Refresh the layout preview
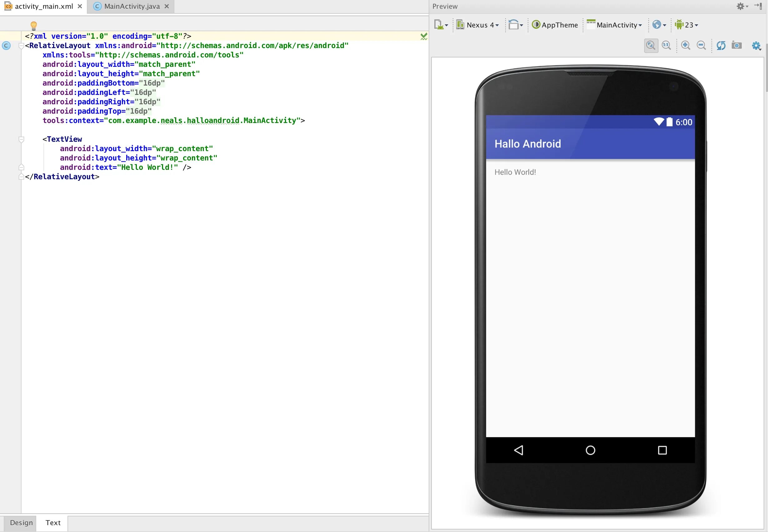 click(721, 45)
